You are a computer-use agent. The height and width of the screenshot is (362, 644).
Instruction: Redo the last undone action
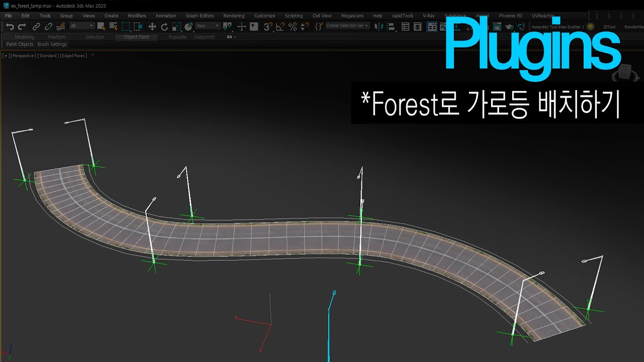[x=22, y=26]
